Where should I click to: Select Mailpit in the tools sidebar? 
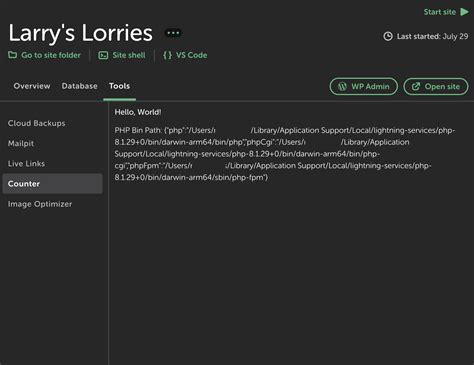point(21,143)
